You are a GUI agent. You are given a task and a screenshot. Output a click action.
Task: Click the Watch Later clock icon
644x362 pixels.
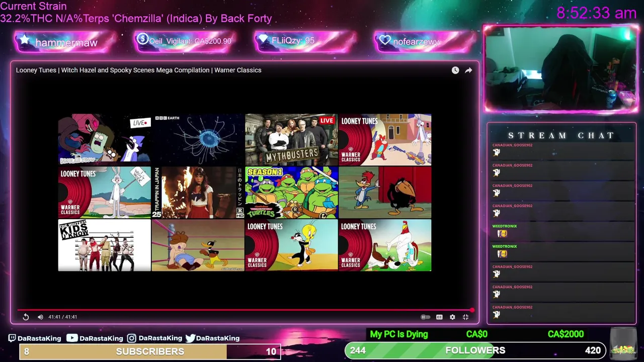tap(455, 70)
